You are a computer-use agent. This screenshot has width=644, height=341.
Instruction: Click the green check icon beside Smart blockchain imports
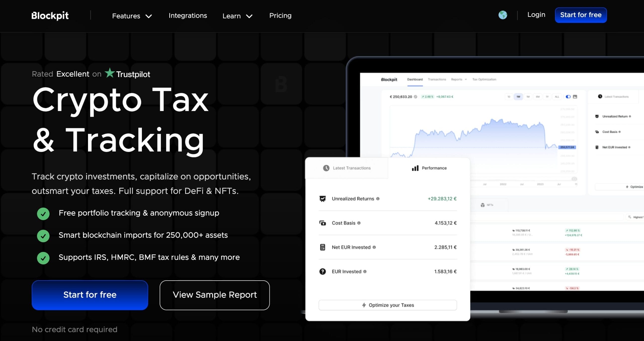coord(43,236)
